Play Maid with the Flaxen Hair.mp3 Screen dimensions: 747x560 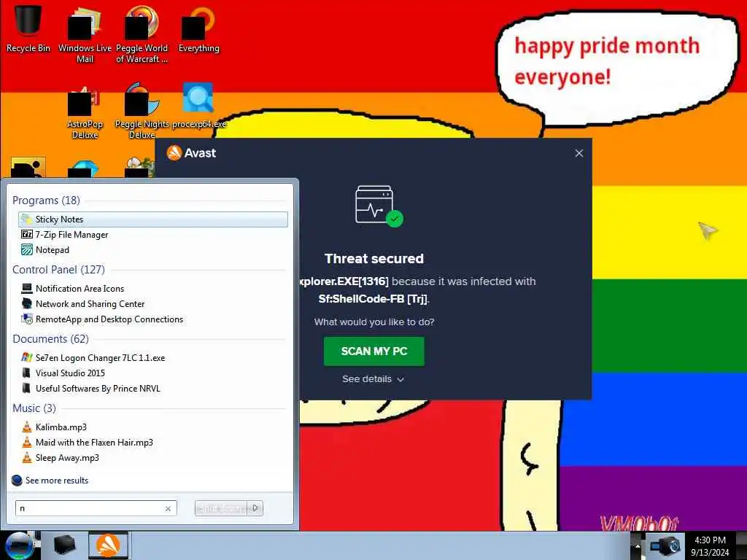tap(153, 443)
